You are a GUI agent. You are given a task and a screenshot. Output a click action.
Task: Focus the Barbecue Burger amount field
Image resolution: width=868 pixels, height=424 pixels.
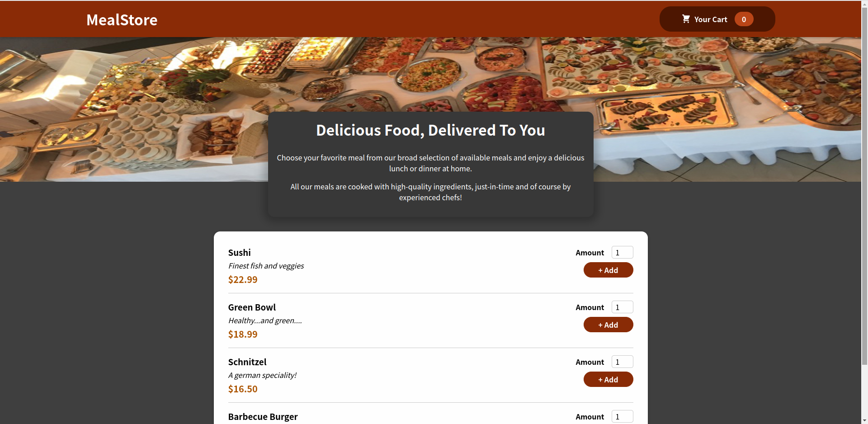[x=622, y=416]
